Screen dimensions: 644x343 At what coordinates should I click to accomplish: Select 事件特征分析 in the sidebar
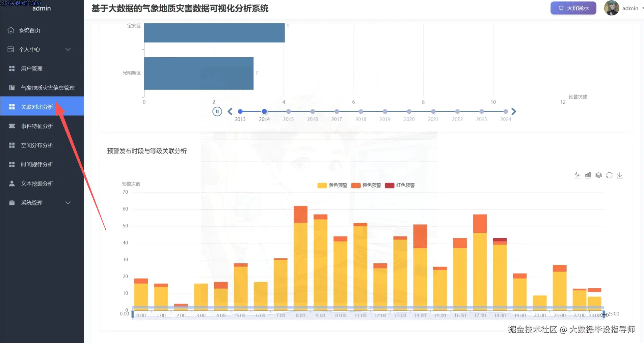click(x=36, y=126)
